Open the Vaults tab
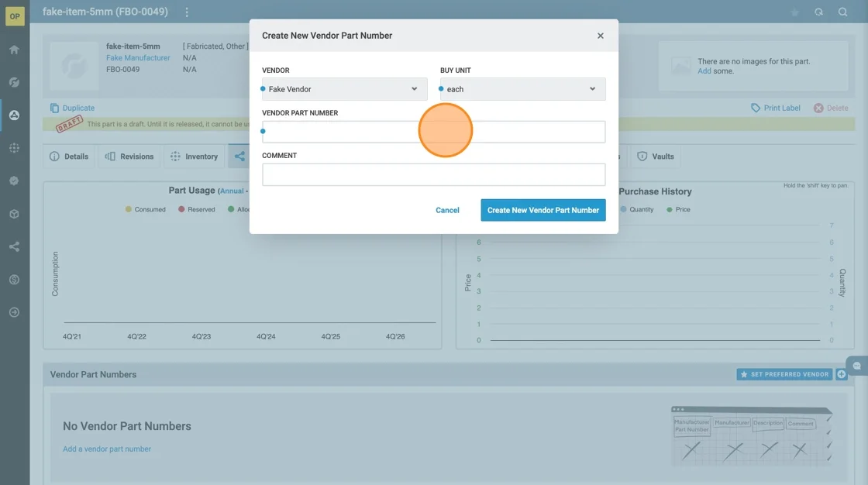Screen dimensions: 868x485 [656, 157]
